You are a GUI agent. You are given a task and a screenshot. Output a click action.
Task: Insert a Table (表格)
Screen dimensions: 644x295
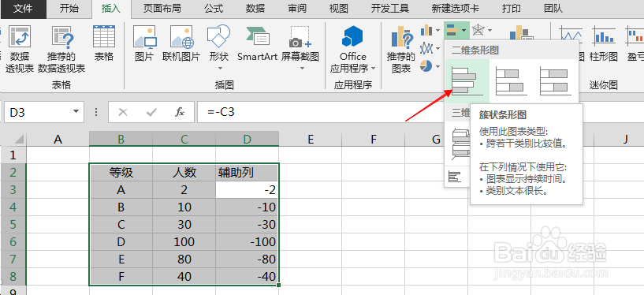pyautogui.click(x=103, y=43)
